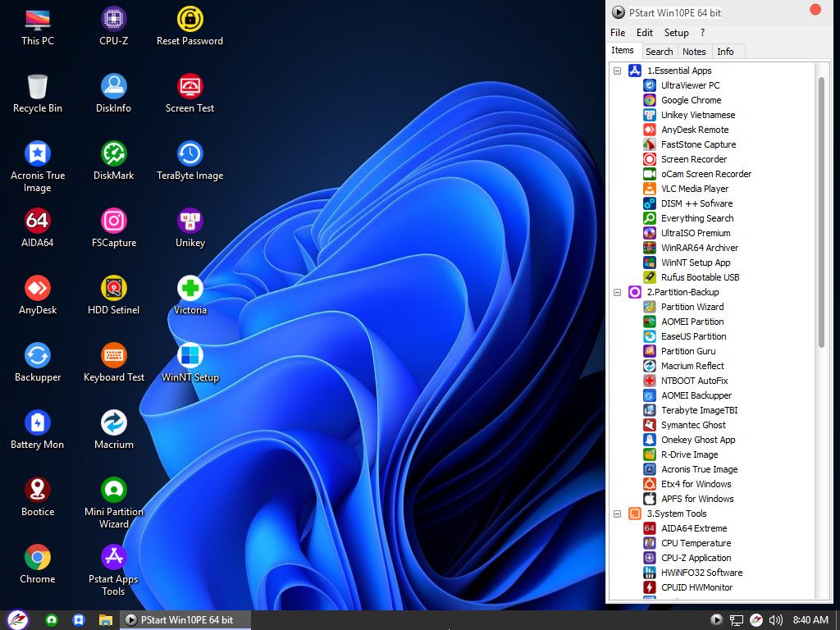Select FastStone Capture in the list
Screen dimensions: 840x630
698,144
